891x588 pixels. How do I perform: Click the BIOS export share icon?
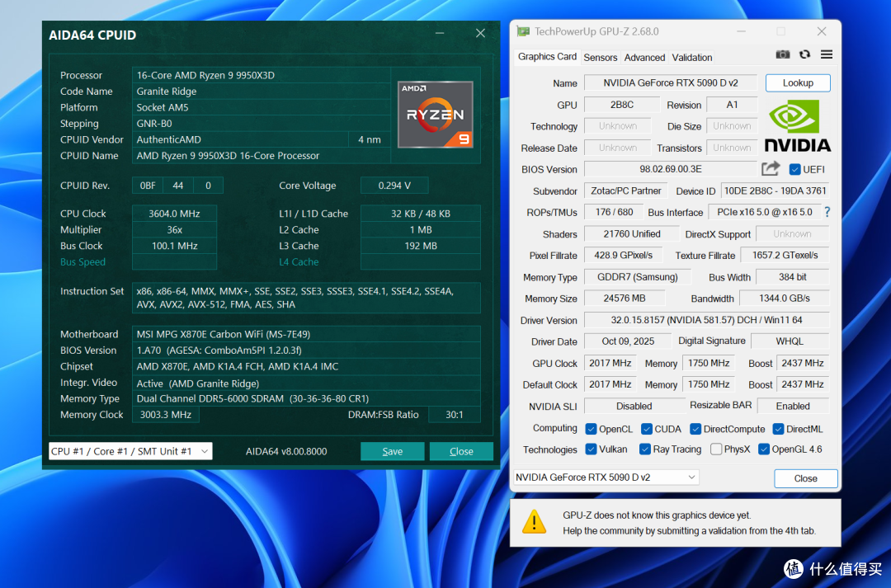[771, 169]
